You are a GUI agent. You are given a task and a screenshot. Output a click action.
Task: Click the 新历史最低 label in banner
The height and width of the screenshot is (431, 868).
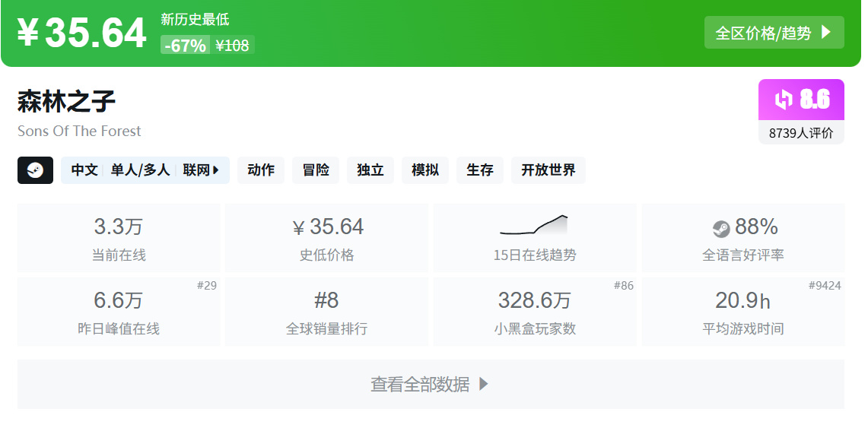point(195,20)
